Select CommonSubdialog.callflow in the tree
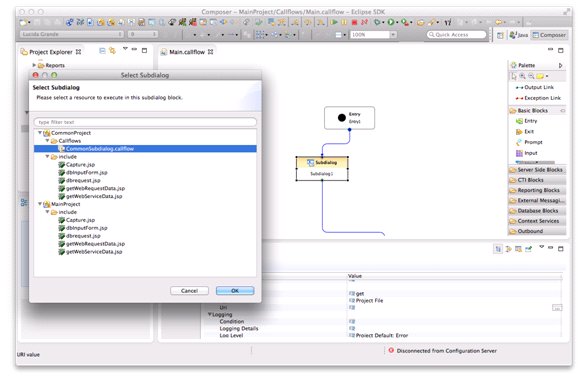The height and width of the screenshot is (377, 580). [x=145, y=149]
